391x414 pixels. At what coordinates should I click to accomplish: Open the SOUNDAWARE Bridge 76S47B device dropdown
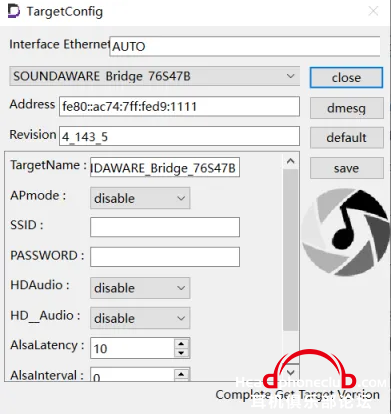pos(154,76)
